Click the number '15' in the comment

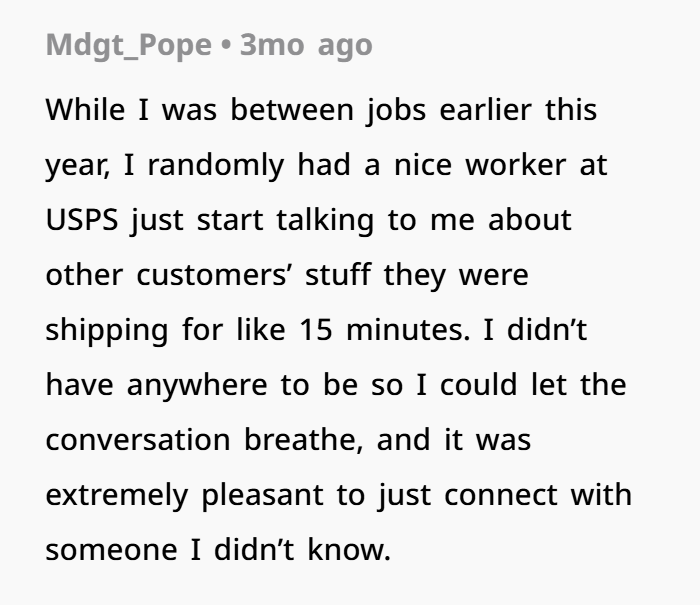click(316, 330)
